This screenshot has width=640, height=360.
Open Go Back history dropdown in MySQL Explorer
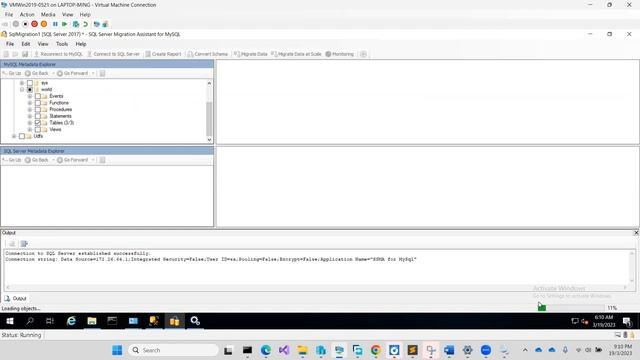53,73
